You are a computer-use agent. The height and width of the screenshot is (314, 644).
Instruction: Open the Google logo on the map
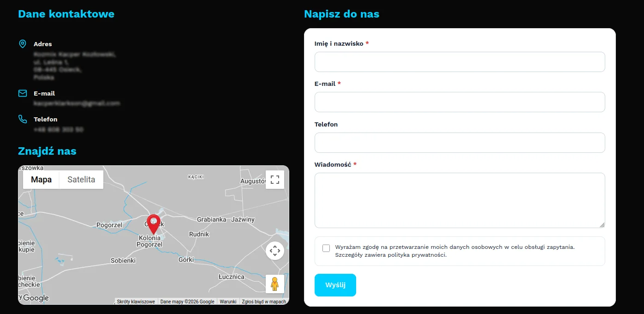click(x=35, y=298)
